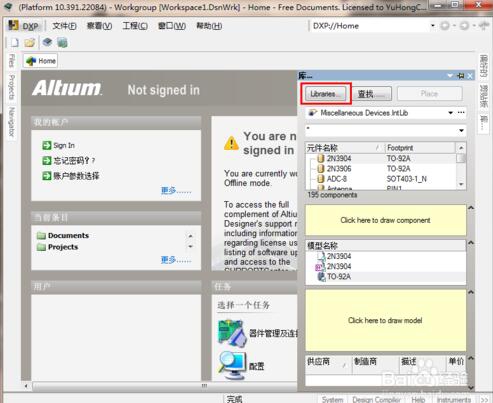Viewport: 493px width, 403px height.
Task: Click the component list scroll down arrow
Action: click(x=461, y=184)
